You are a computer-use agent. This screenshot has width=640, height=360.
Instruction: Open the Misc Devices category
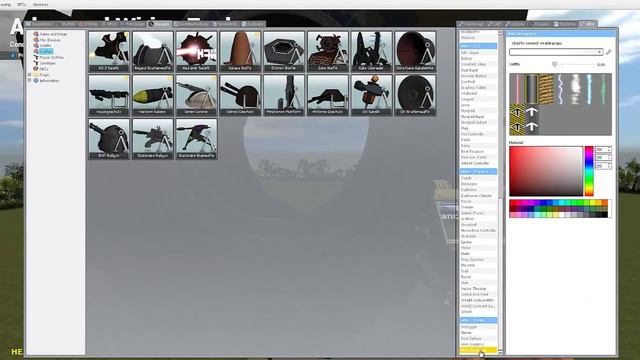point(50,40)
